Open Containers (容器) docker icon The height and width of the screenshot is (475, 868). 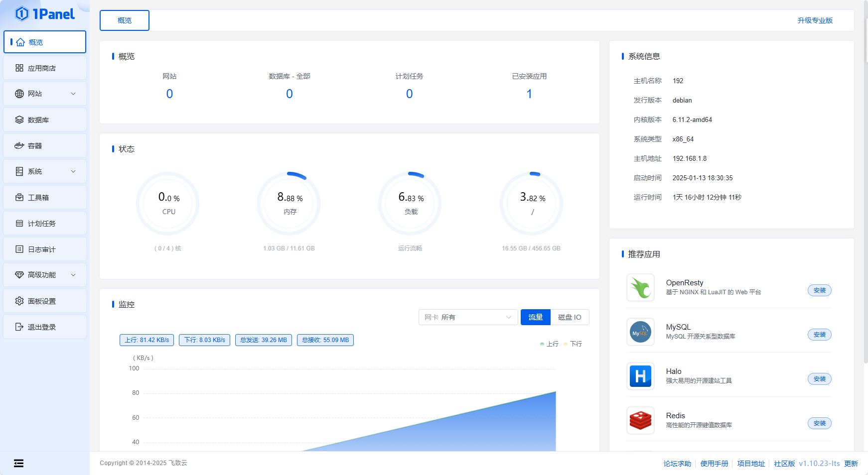(x=19, y=146)
